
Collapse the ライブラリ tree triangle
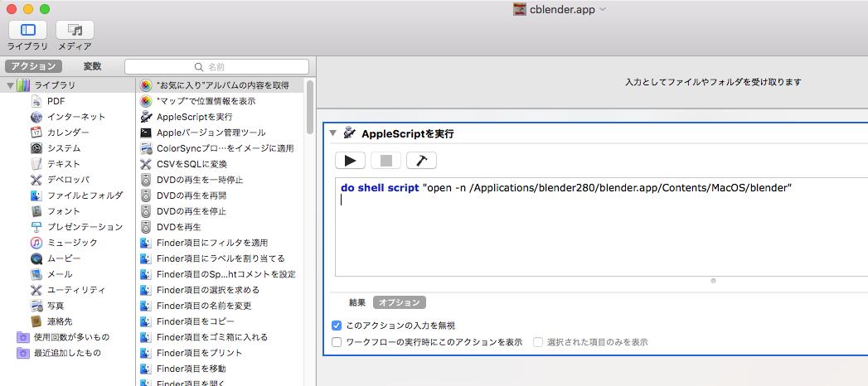(x=11, y=85)
